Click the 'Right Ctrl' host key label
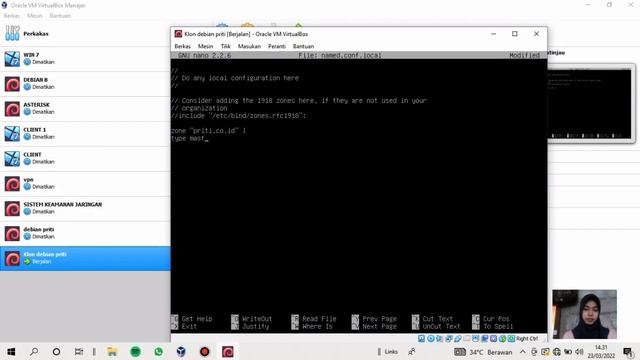Viewport: 640px width, 360px height. click(x=527, y=338)
